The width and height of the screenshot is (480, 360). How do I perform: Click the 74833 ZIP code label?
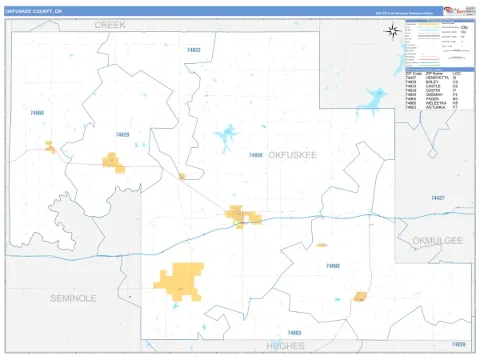194,50
